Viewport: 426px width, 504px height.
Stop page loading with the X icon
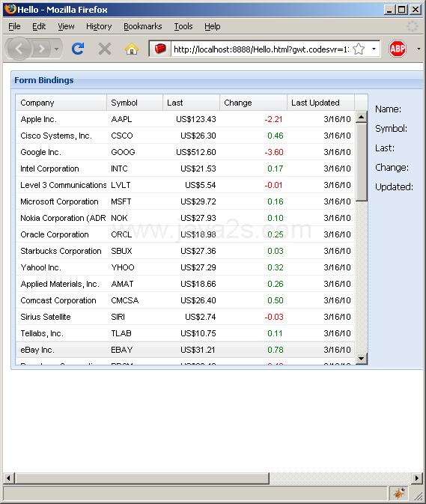105,49
